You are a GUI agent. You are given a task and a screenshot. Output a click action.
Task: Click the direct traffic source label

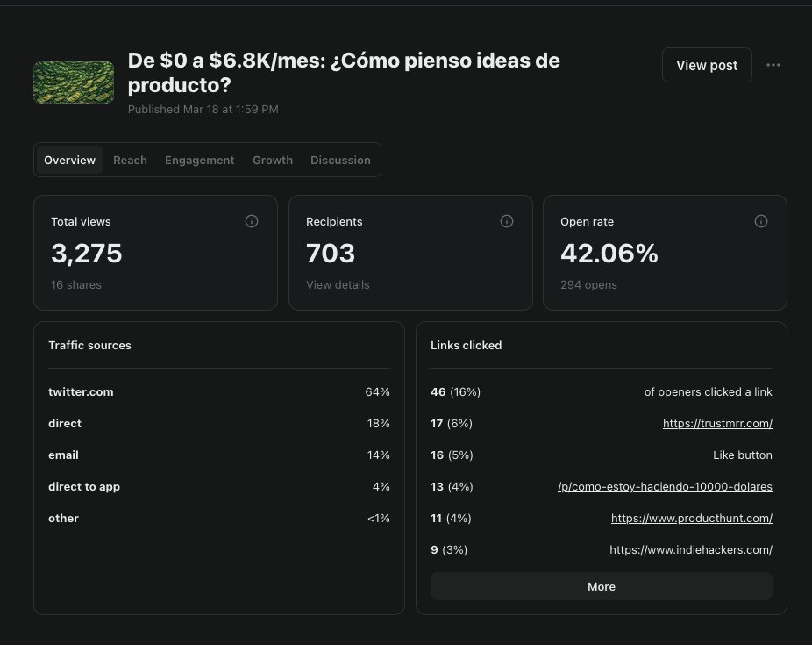(x=65, y=423)
